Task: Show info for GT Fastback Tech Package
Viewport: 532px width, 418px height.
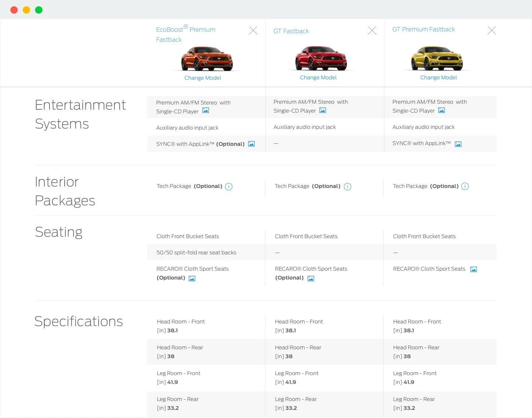Action: (x=348, y=186)
